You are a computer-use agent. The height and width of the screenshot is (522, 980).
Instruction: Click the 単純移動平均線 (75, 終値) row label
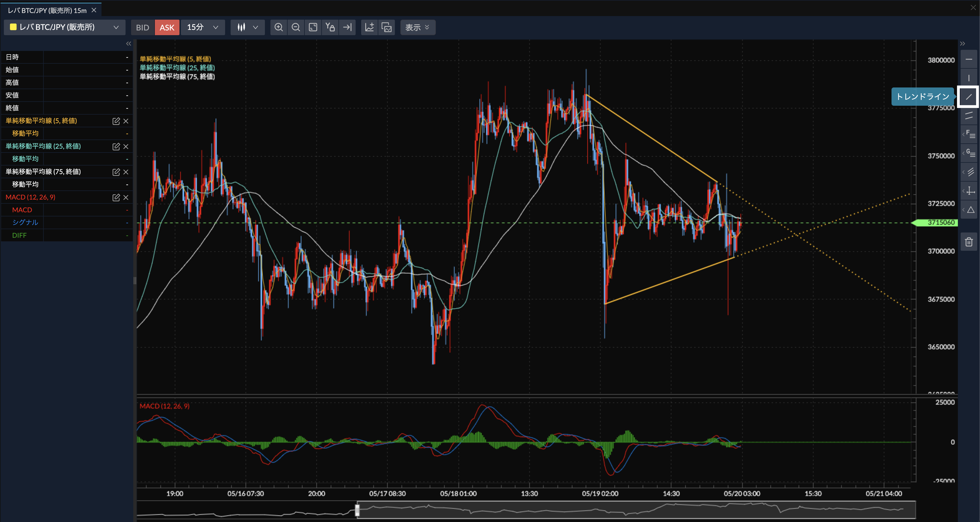click(43, 172)
